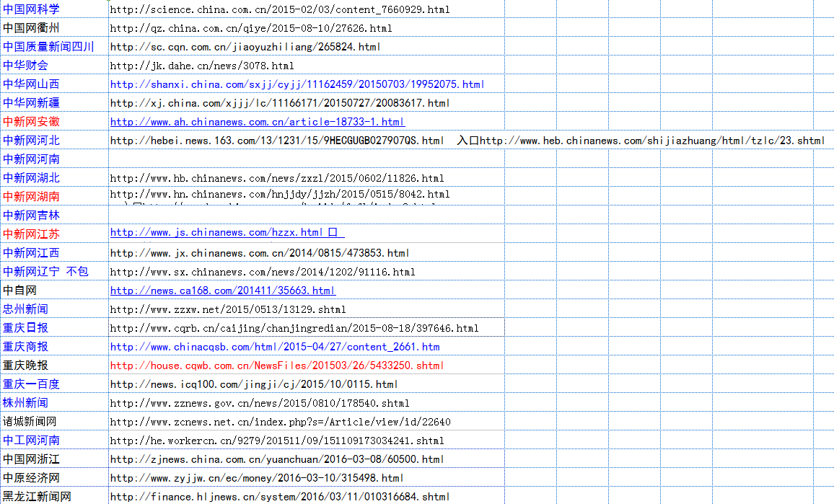Open the www.ah.chinanews.com.cn article hyperlink

pos(258,122)
